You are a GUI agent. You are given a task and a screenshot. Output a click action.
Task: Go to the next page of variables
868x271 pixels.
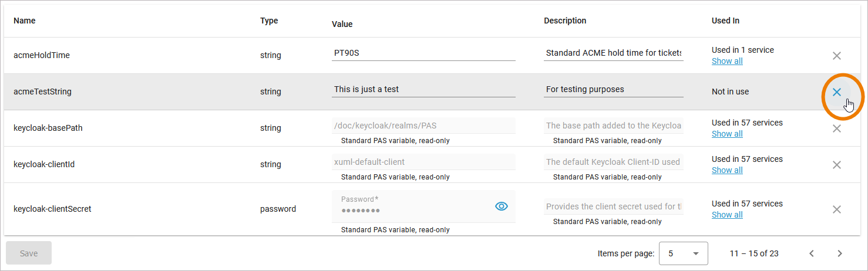[840, 253]
